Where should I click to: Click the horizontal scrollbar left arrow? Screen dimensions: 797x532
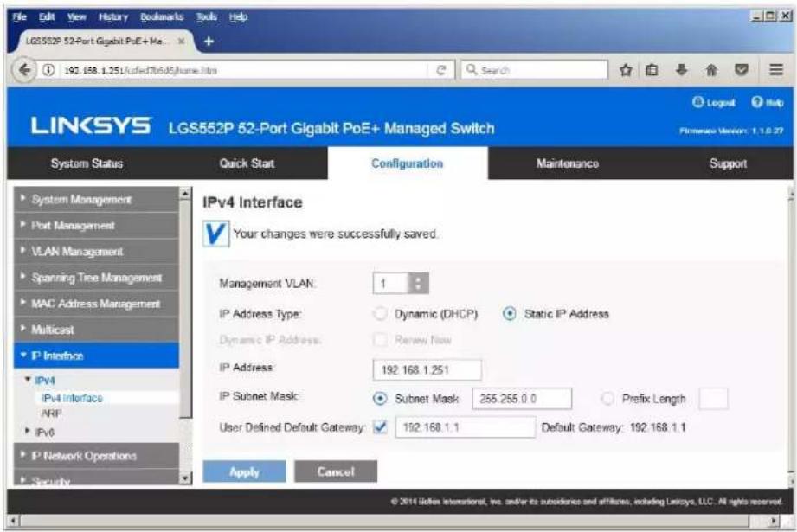tap(14, 521)
